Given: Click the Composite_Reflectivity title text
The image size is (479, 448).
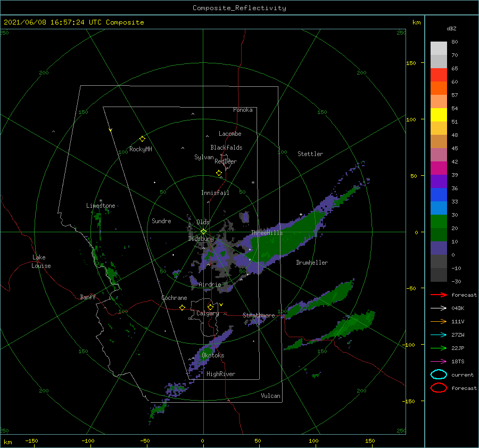Looking at the screenshot, I should click(x=240, y=8).
